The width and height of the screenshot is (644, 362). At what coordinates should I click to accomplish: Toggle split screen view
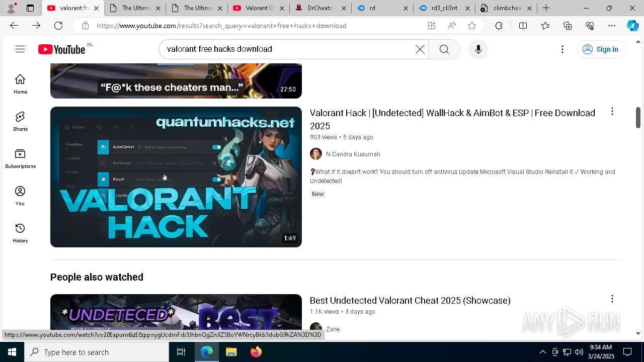pos(523,26)
